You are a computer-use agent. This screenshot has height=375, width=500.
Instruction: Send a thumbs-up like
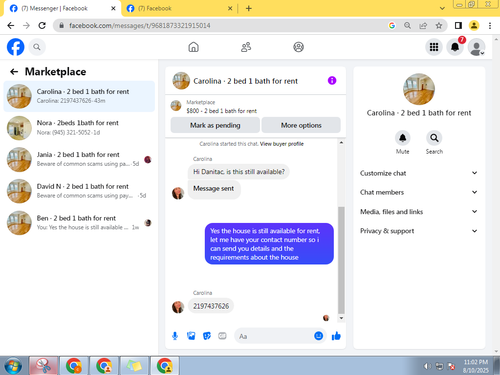pyautogui.click(x=336, y=336)
